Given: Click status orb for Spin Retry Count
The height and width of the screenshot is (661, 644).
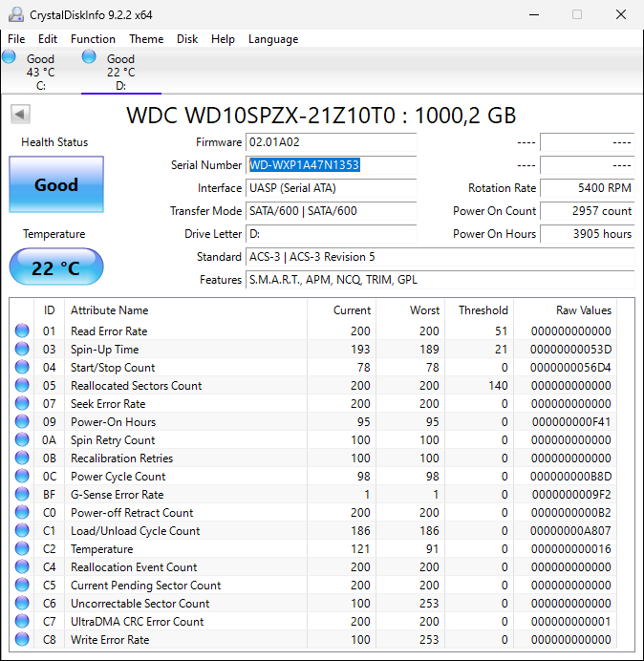Looking at the screenshot, I should (22, 439).
